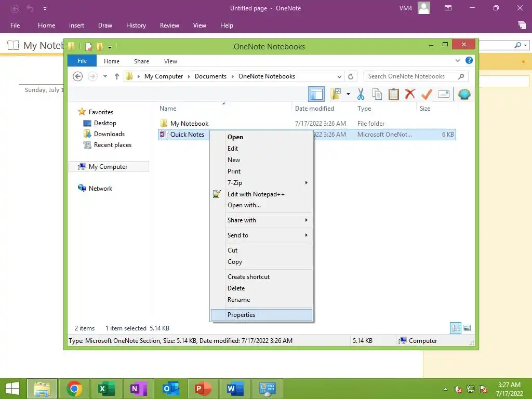The image size is (532, 399).
Task: Choose New from the context menu
Action: tap(261, 160)
